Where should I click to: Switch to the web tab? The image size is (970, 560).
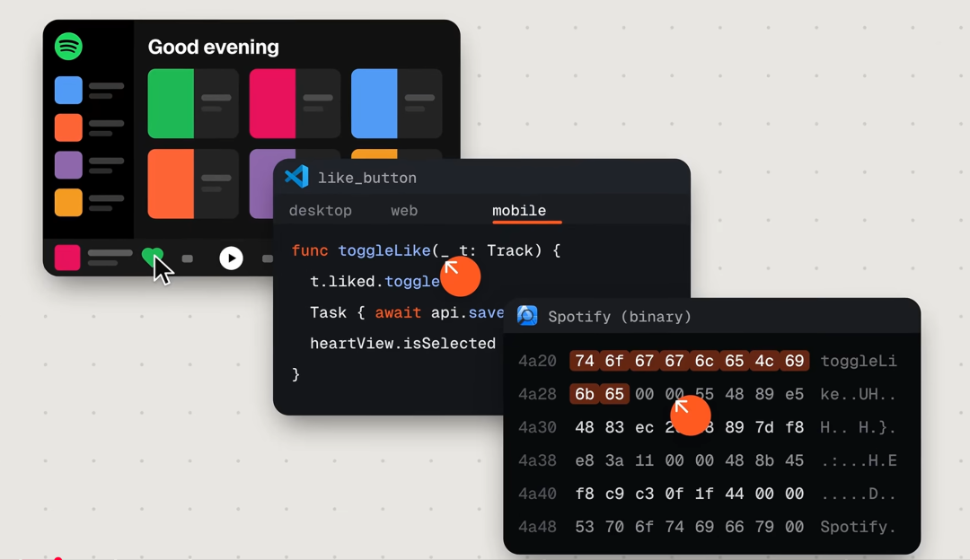pyautogui.click(x=404, y=211)
